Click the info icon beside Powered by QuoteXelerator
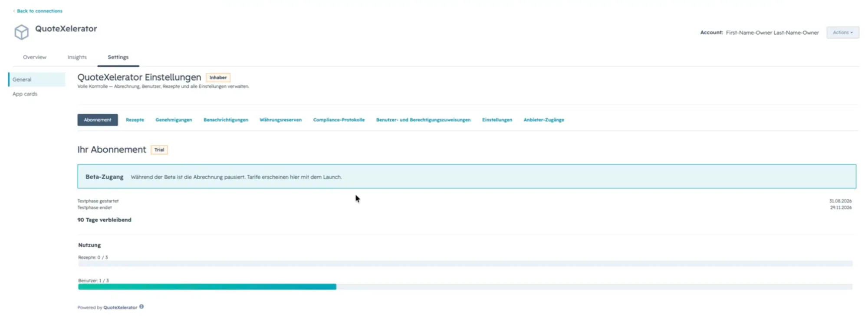The height and width of the screenshot is (323, 868). pos(141,307)
